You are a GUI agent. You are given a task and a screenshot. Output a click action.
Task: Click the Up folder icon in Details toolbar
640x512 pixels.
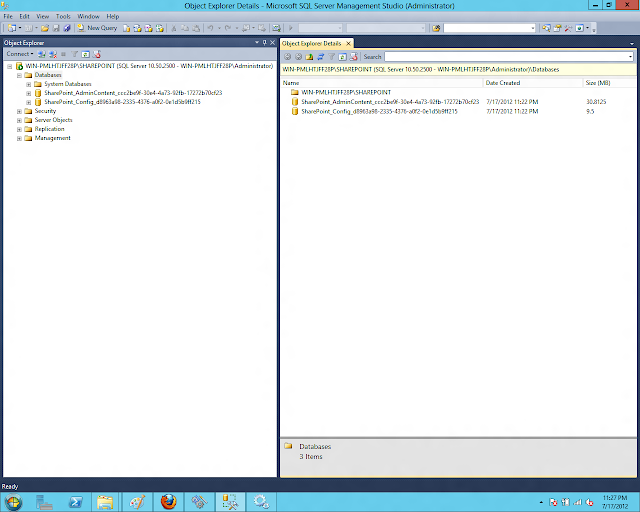click(309, 57)
